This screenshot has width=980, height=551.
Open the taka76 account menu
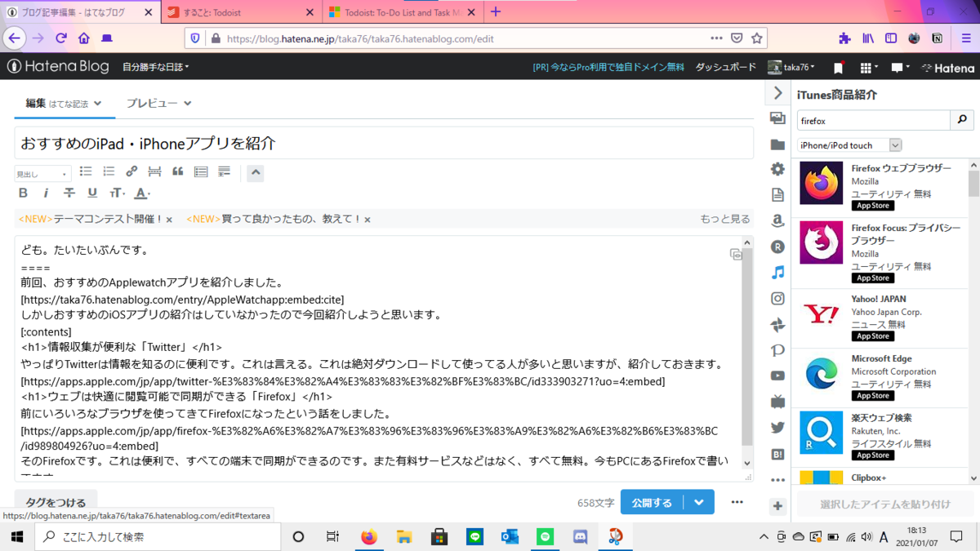pos(793,67)
